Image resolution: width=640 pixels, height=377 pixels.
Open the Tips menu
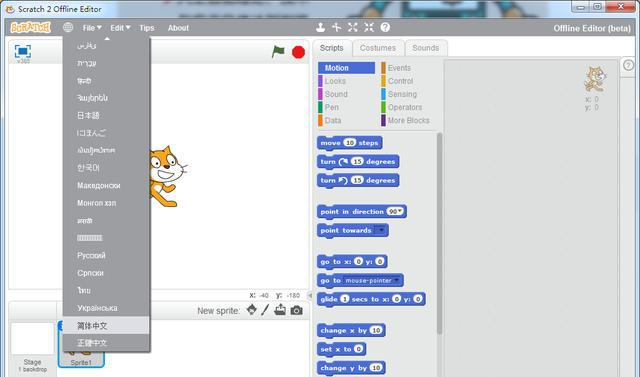point(147,28)
